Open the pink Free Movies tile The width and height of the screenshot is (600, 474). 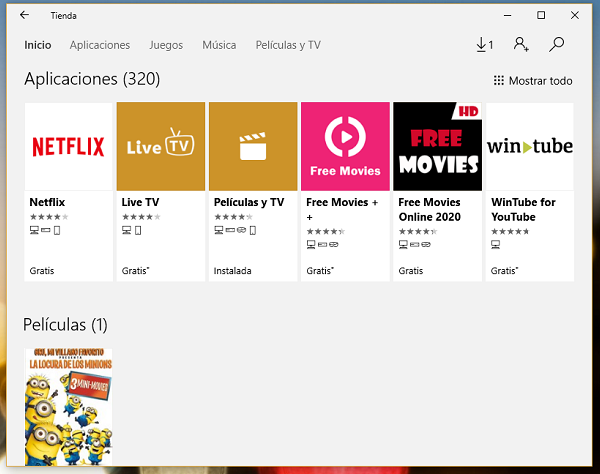click(x=345, y=146)
